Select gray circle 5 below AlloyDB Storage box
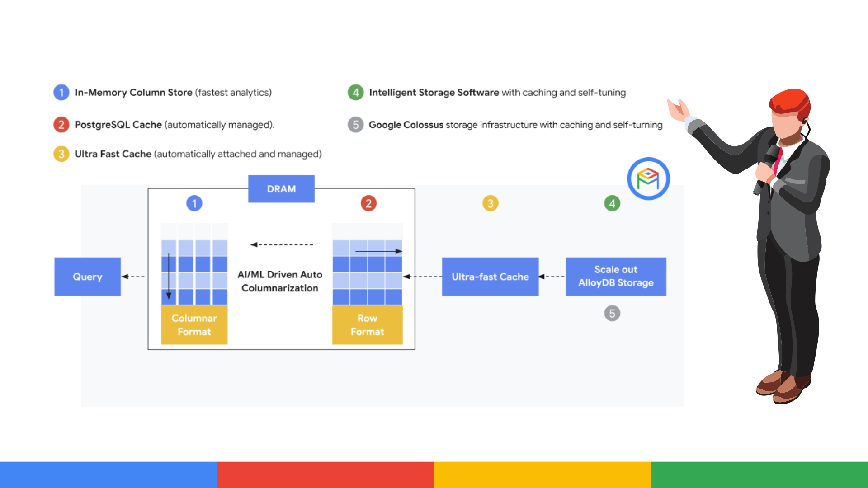Viewport: 868px width, 488px height. click(612, 313)
